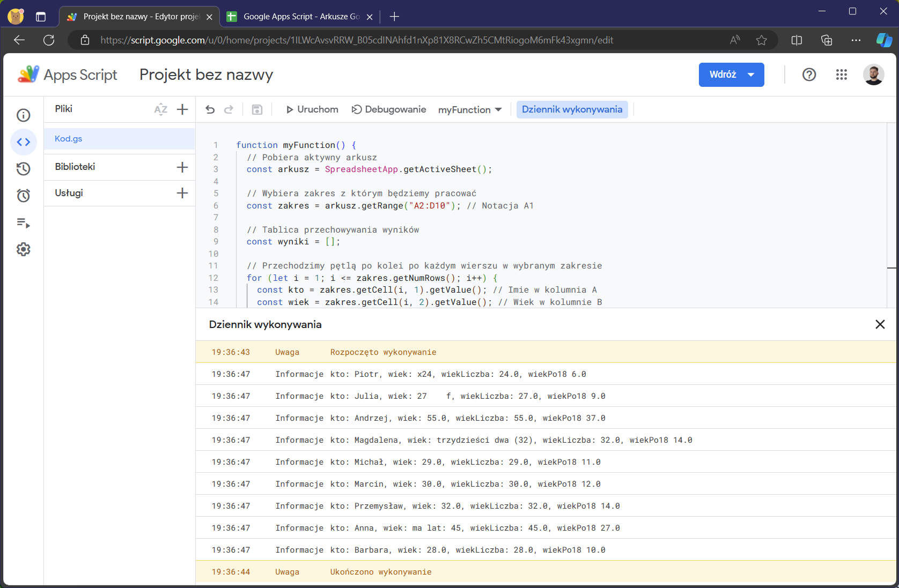Image resolution: width=899 pixels, height=588 pixels.
Task: Select Kod.gs in the files list
Action: [68, 138]
